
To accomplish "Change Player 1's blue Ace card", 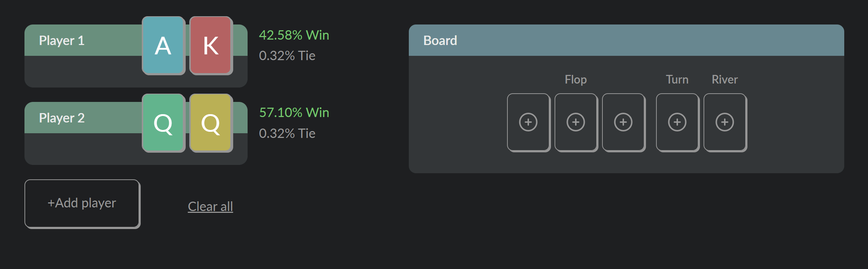I will click(x=163, y=45).
